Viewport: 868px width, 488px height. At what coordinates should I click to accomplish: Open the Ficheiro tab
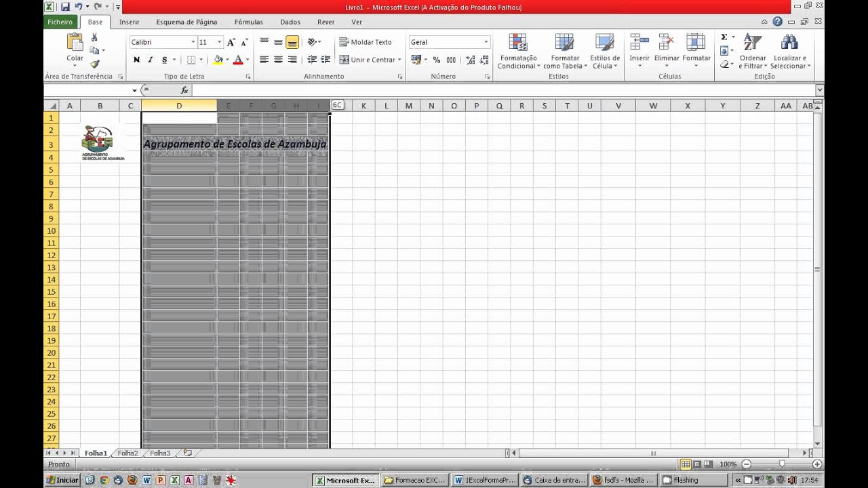point(60,22)
